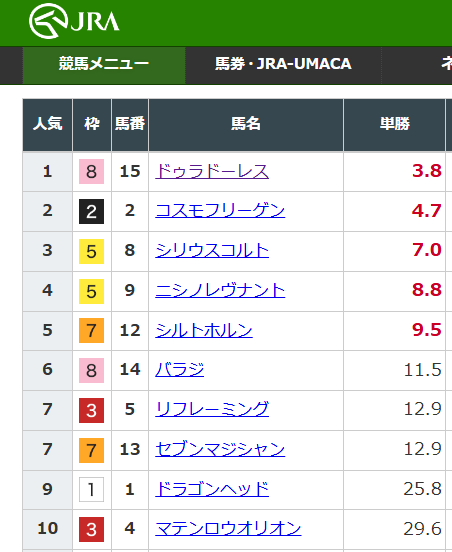Click the 人気 column header
This screenshot has height=552, width=452.
[x=48, y=125]
